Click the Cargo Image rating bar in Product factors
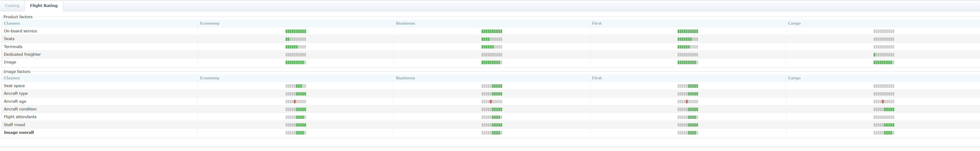 (883, 63)
